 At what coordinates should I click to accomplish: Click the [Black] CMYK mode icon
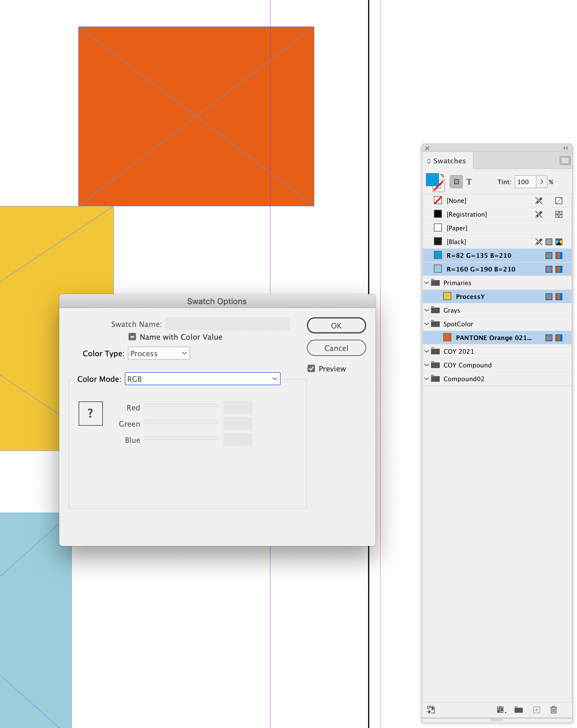(x=559, y=242)
